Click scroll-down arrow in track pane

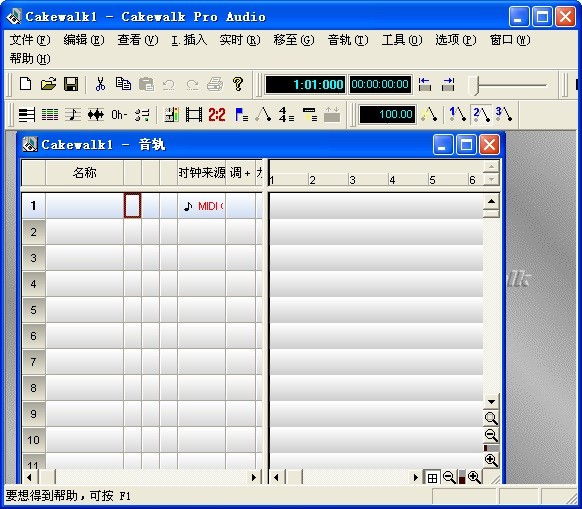pyautogui.click(x=491, y=402)
